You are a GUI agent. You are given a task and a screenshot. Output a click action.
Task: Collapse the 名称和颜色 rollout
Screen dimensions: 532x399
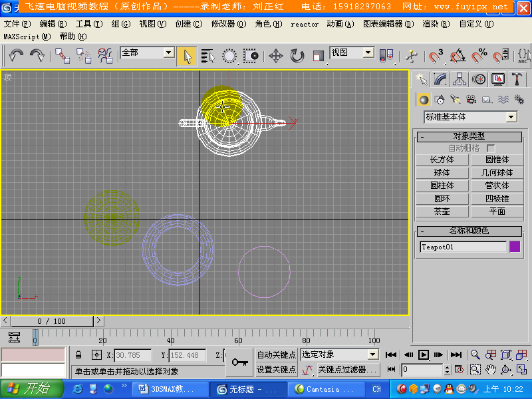pyautogui.click(x=469, y=231)
